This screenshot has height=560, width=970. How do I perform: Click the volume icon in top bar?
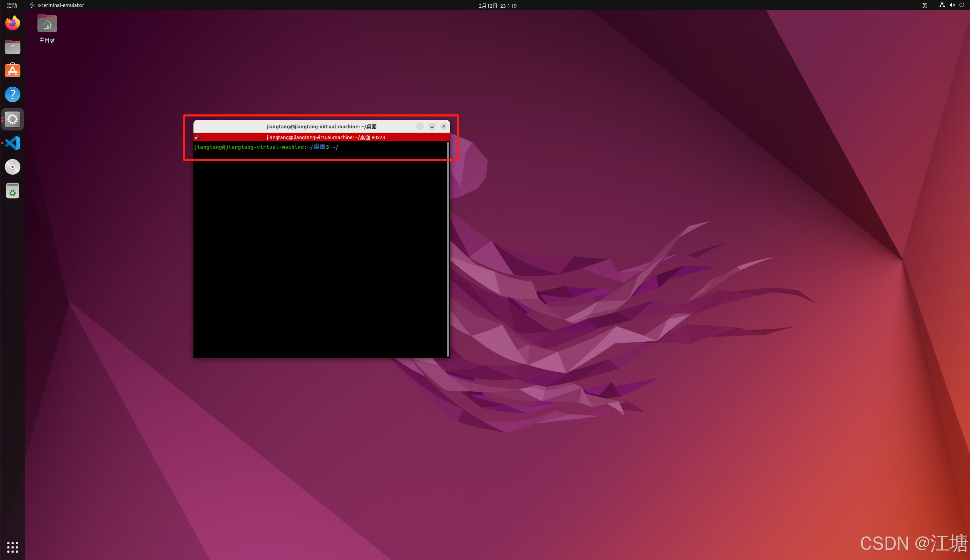[x=951, y=5]
